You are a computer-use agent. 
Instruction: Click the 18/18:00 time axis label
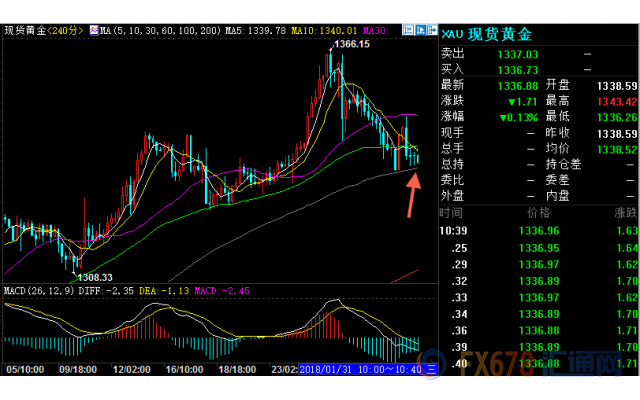[x=237, y=370]
